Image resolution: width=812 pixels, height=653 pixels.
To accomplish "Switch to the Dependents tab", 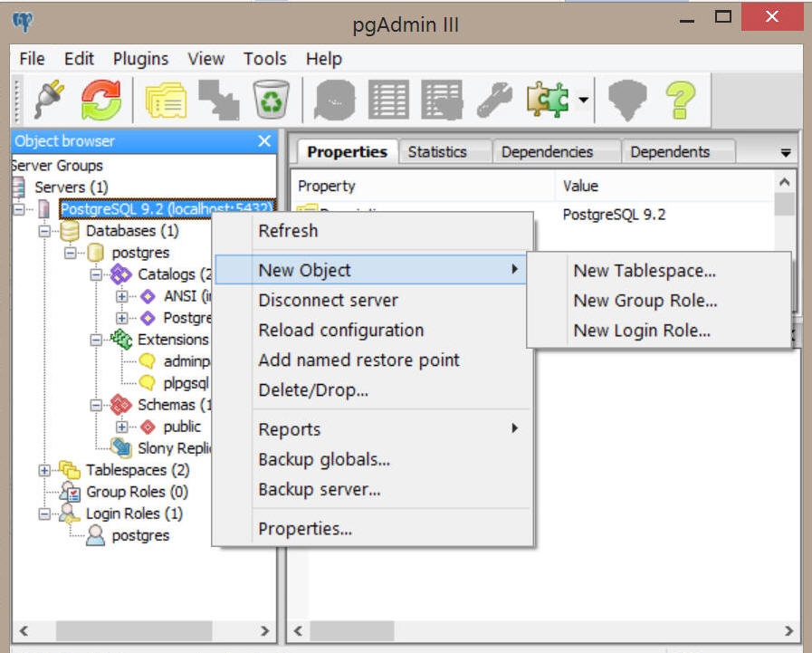I will coord(677,152).
